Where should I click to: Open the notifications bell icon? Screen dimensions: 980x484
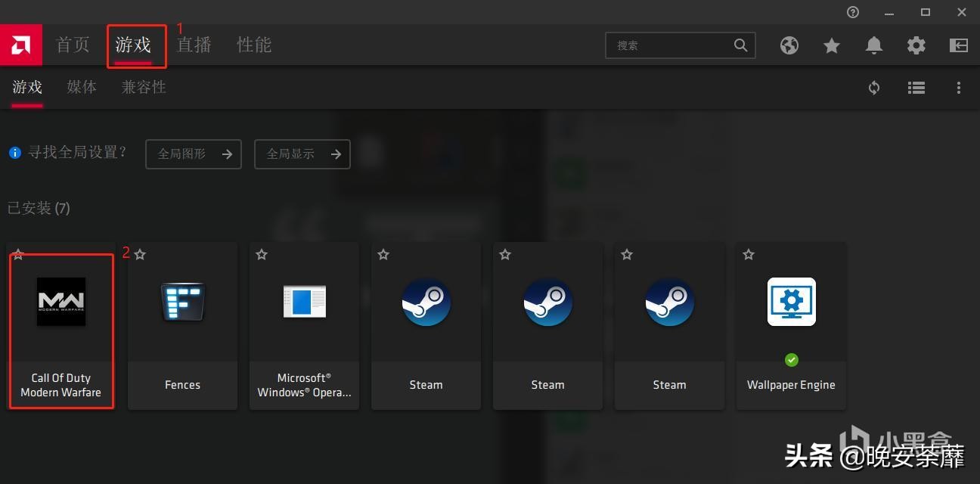(x=873, y=45)
